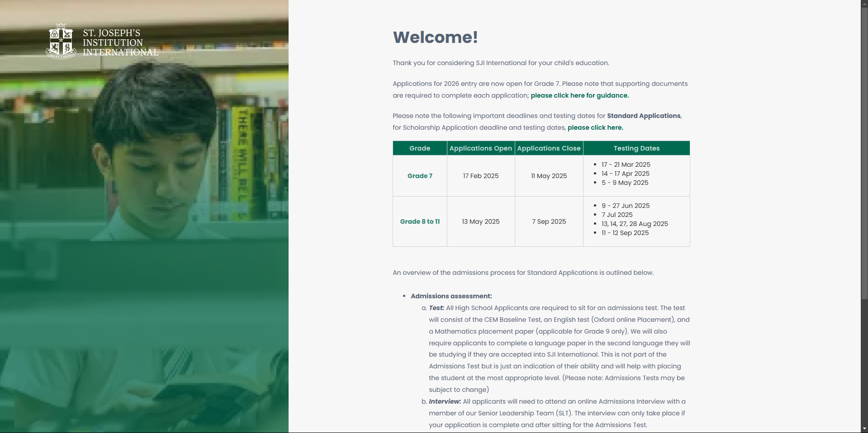This screenshot has width=868, height=433.
Task: Click the "17 Feb 2025" table cell
Action: click(x=480, y=176)
